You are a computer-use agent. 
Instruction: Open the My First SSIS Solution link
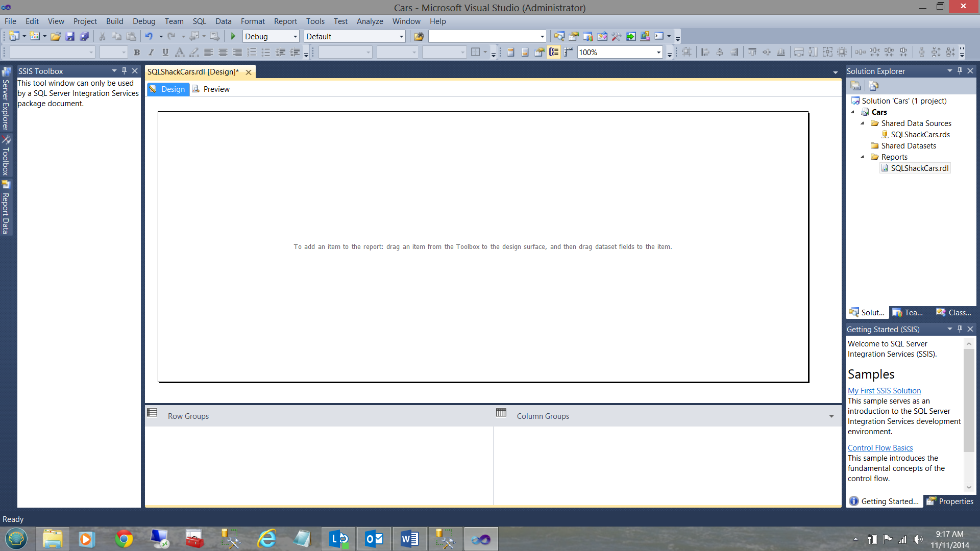pyautogui.click(x=884, y=390)
